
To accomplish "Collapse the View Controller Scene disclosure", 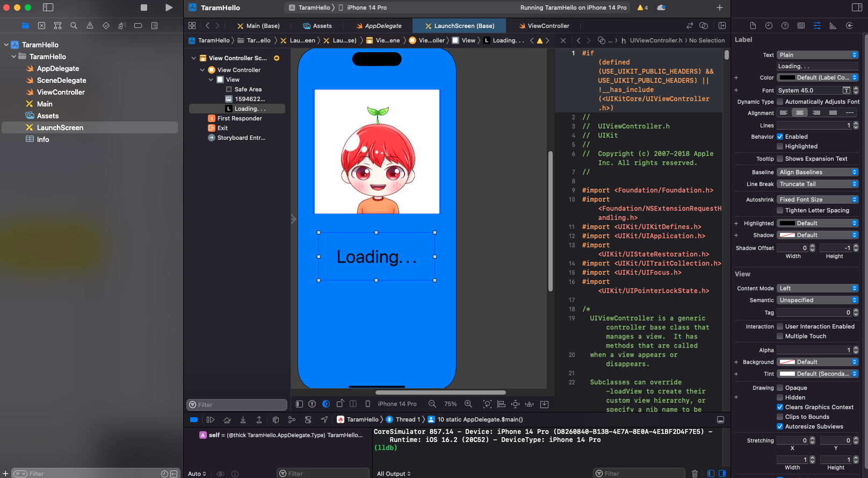I will click(193, 58).
